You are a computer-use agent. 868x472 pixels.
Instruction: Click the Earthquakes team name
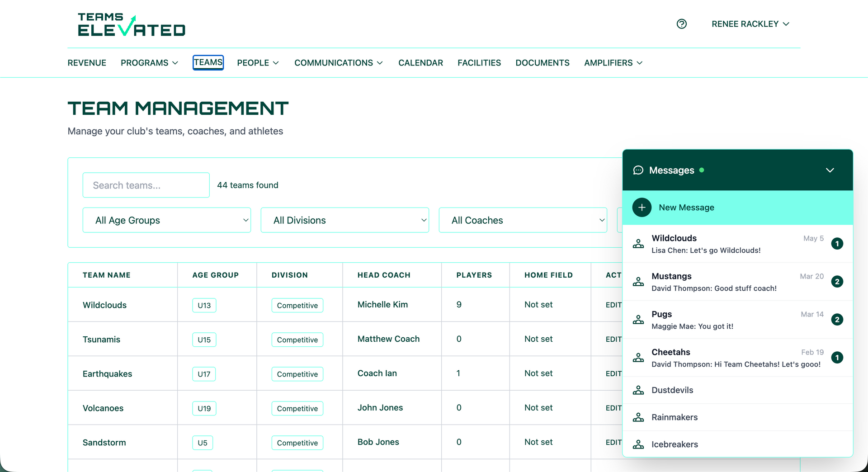(x=107, y=374)
